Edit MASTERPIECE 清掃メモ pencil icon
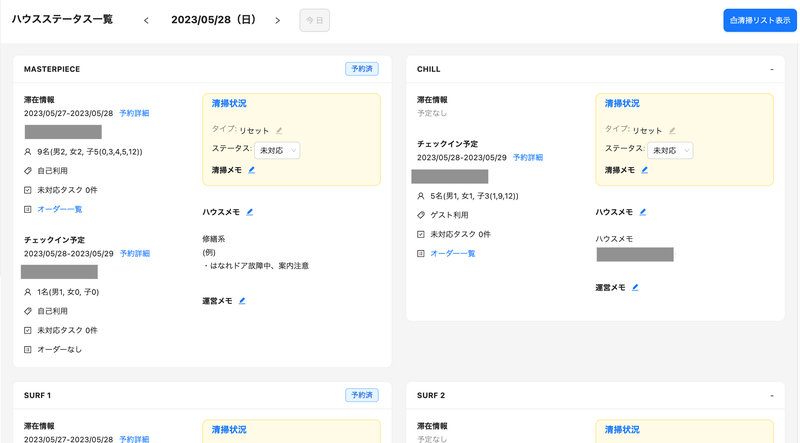The height and width of the screenshot is (443, 800). [252, 170]
